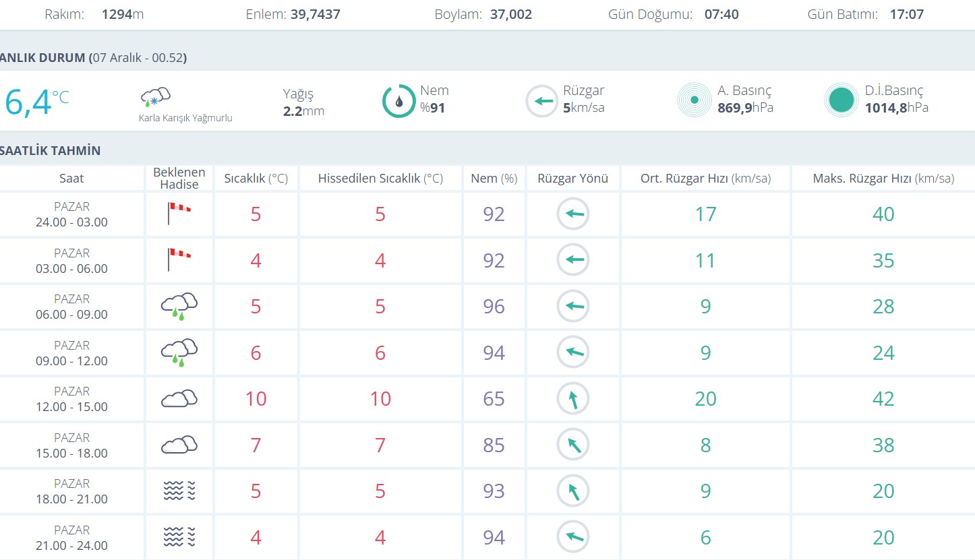Click the cloud icon in the 15.00 - 18.00 row
Screen dimensions: 975x560
(x=179, y=445)
